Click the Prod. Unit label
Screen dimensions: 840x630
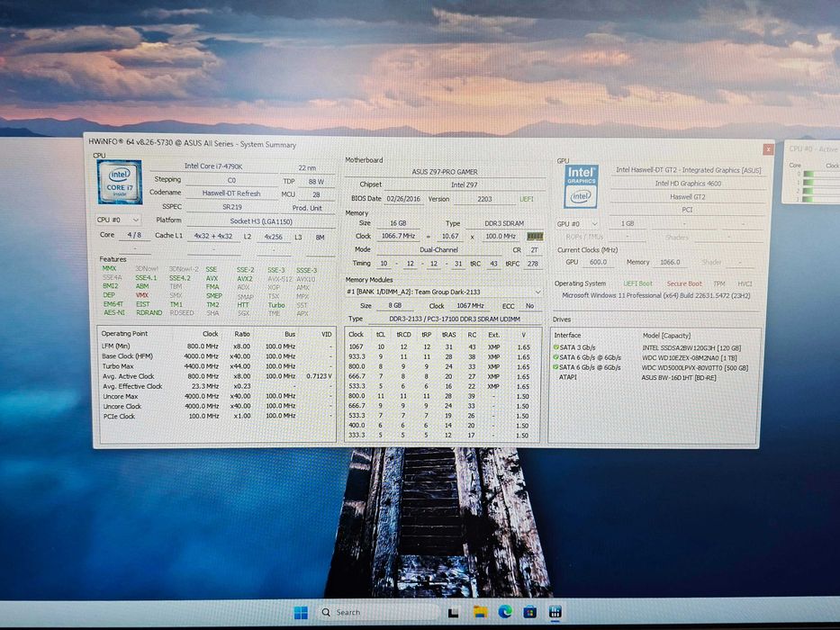pos(307,208)
